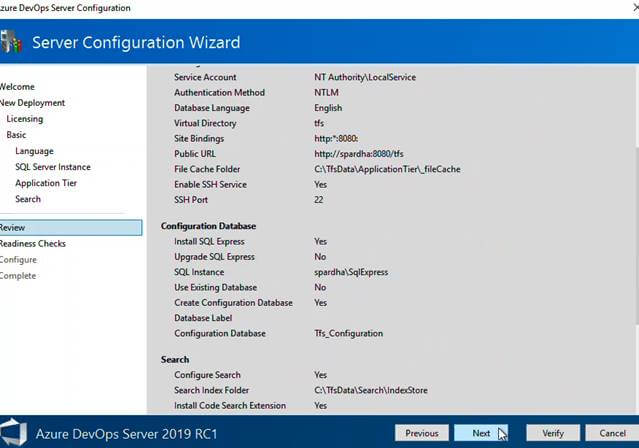This screenshot has width=639, height=448.
Task: Click the Upgrade SQL Express label
Action: tap(214, 257)
